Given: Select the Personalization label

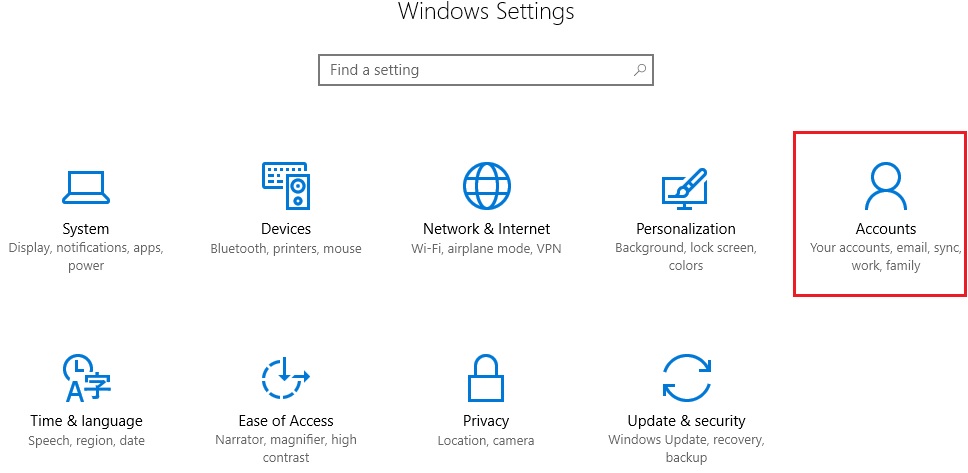Looking at the screenshot, I should click(686, 229).
